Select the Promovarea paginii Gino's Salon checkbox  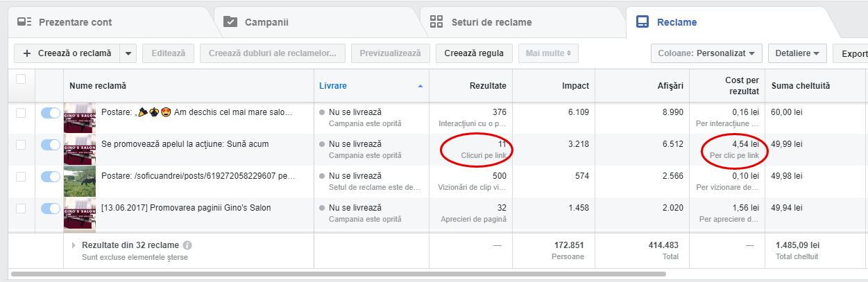21,209
